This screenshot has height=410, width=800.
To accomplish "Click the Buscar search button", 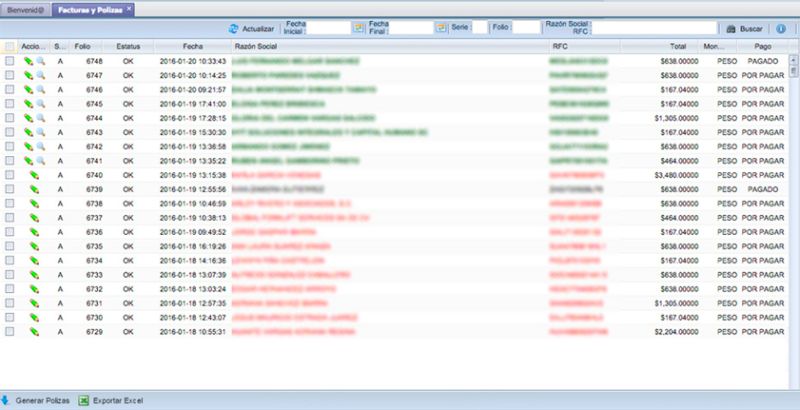I will [x=744, y=29].
